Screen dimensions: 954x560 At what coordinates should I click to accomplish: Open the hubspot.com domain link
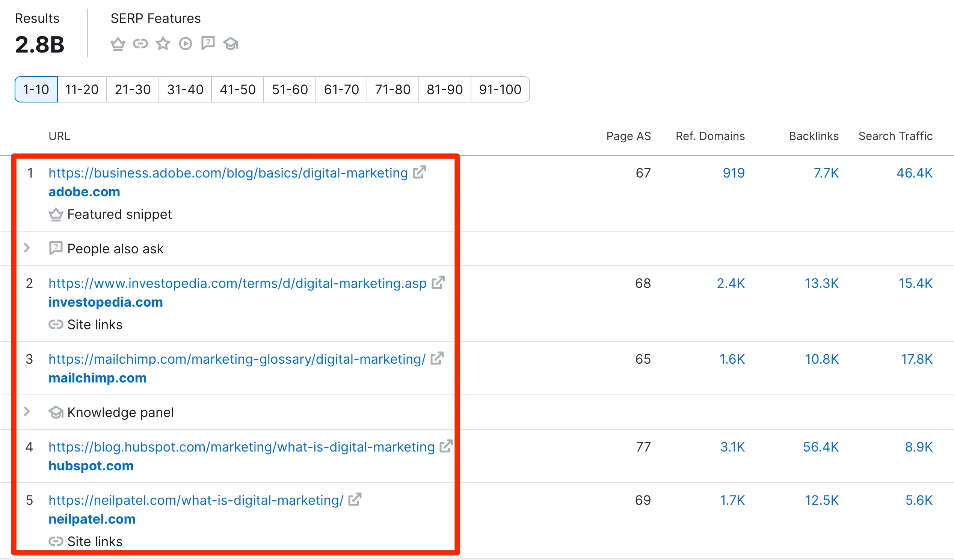(x=91, y=466)
